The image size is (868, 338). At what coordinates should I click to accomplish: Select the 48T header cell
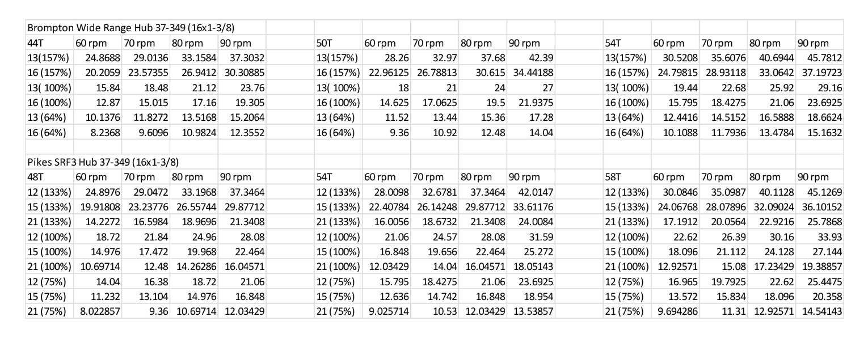[49, 178]
